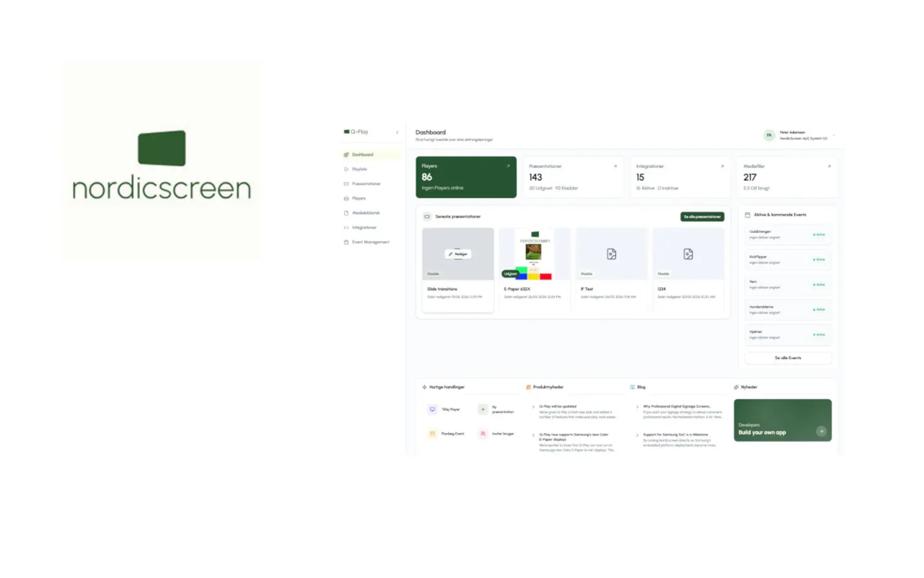Click the Nyheder header icon
Image resolution: width=924 pixels, height=578 pixels.
point(736,387)
